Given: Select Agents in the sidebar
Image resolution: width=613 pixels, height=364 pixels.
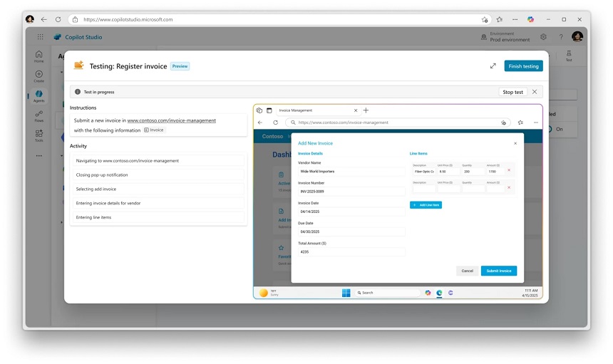Looking at the screenshot, I should [x=38, y=96].
